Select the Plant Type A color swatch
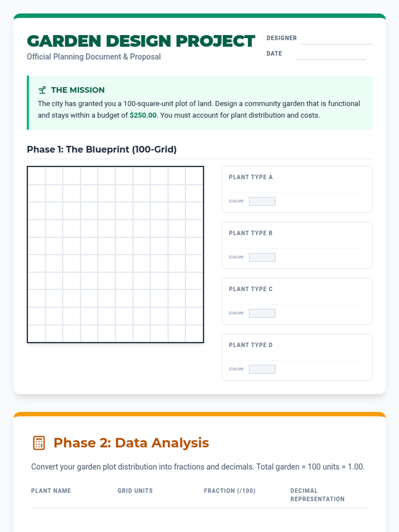This screenshot has width=399, height=532. click(262, 201)
